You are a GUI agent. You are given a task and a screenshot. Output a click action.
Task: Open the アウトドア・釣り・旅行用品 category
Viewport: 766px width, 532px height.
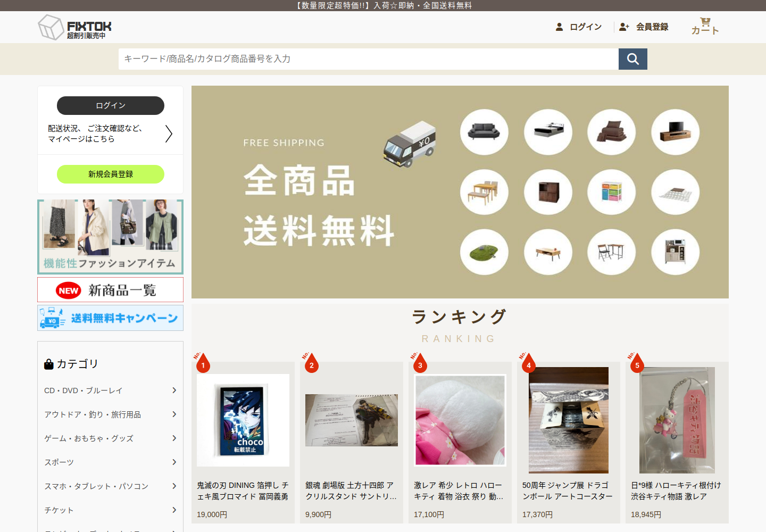click(x=93, y=414)
